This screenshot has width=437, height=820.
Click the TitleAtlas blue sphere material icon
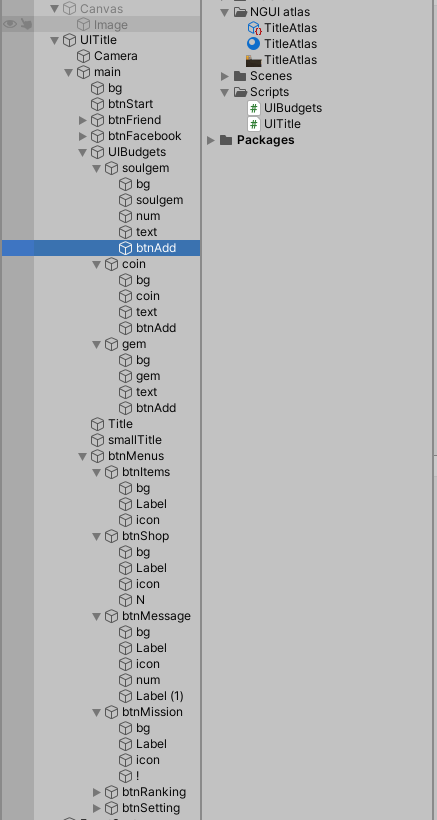coord(254,43)
